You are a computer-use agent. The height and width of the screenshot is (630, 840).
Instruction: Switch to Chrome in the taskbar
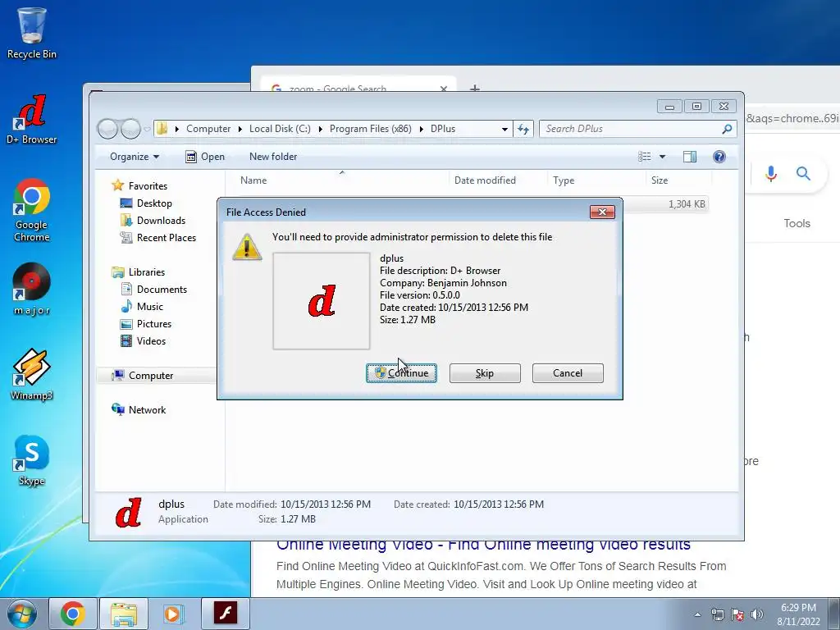[x=73, y=614]
